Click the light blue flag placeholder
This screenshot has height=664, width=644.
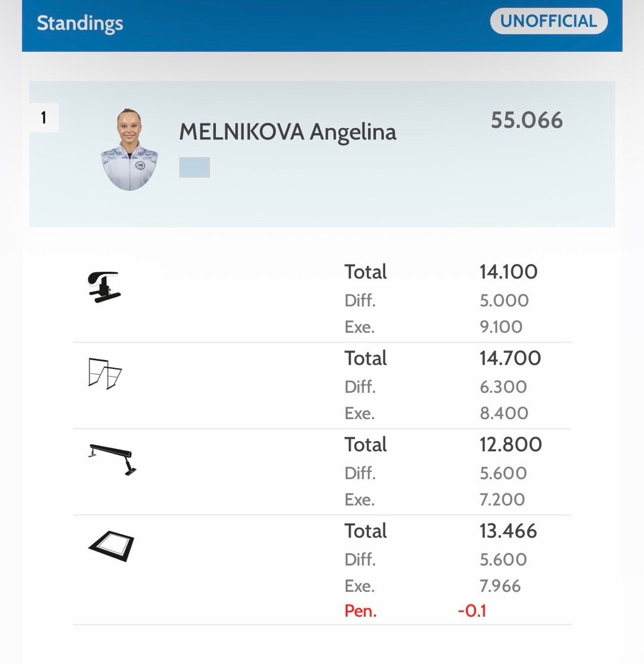pyautogui.click(x=194, y=167)
